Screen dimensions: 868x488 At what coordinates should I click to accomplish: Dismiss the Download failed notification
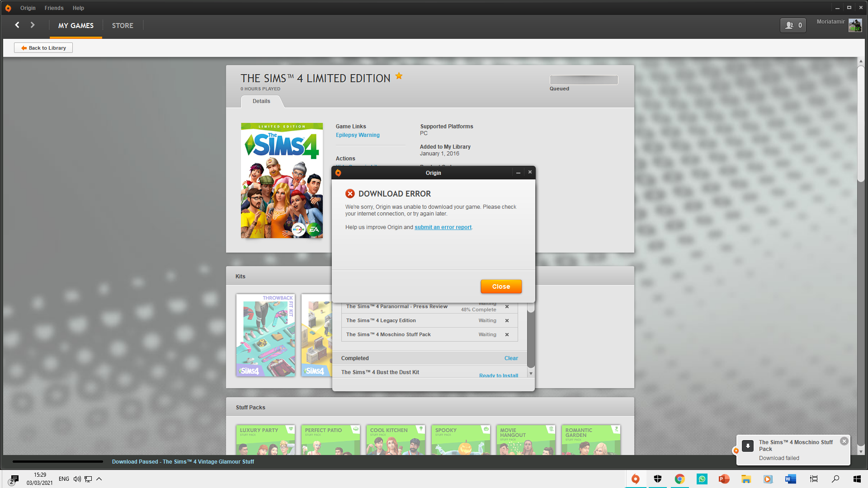tap(844, 441)
